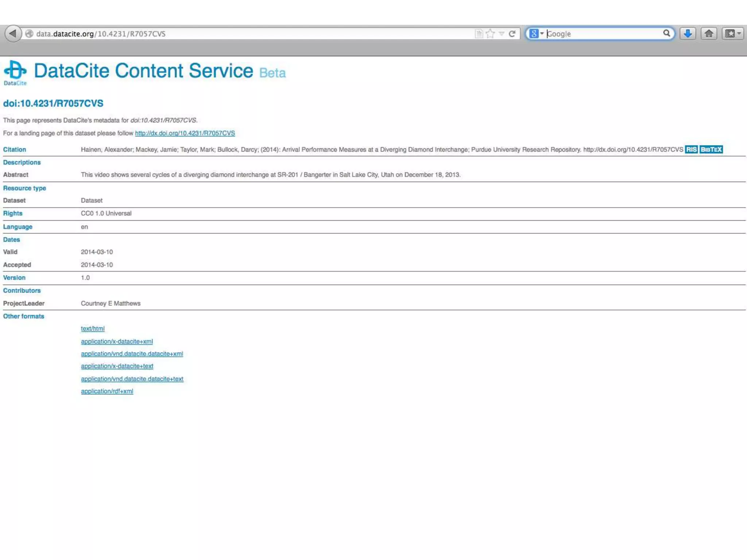Download the citation using the RIS button
This screenshot has height=560, width=747.
coord(691,149)
